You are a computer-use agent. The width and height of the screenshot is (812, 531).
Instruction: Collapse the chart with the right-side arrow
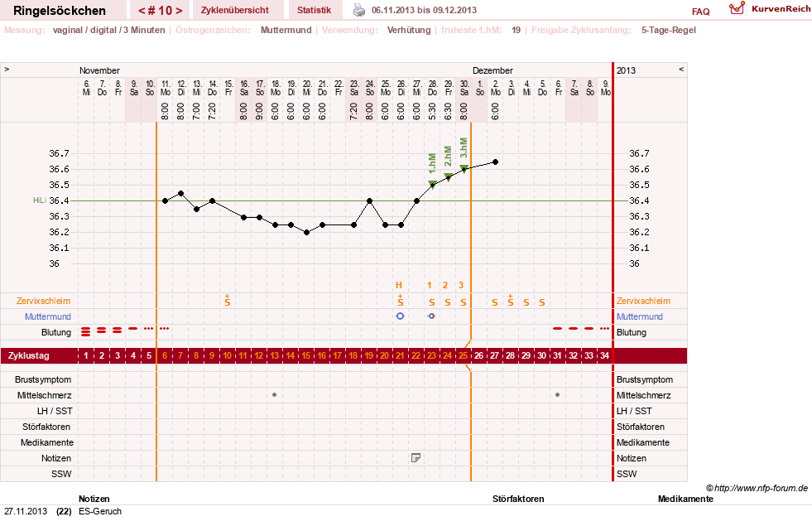[681, 70]
